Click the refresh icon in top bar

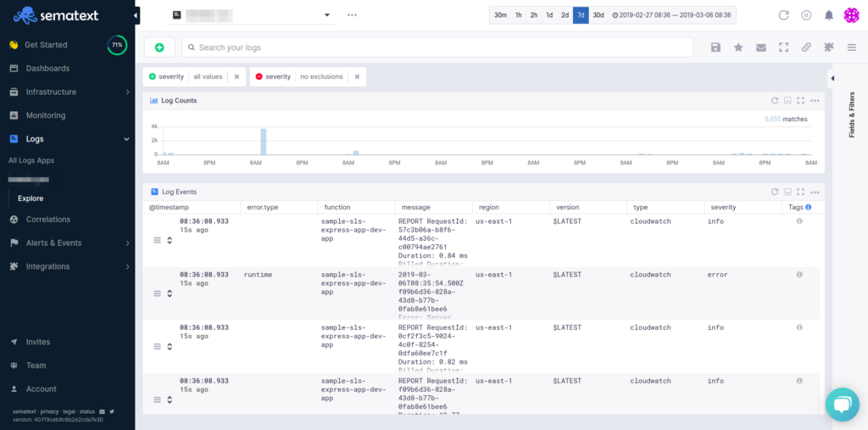click(x=783, y=15)
